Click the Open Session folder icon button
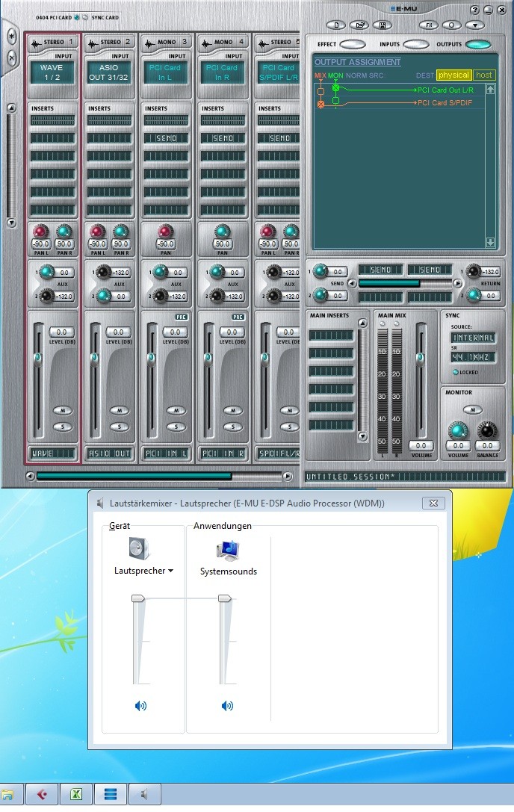The height and width of the screenshot is (812, 514). coord(359,25)
